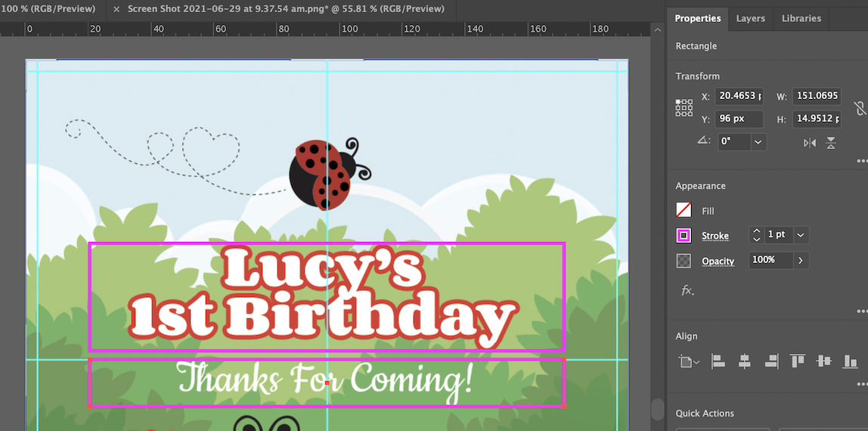
Task: Click the rotation angle field
Action: 734,141
